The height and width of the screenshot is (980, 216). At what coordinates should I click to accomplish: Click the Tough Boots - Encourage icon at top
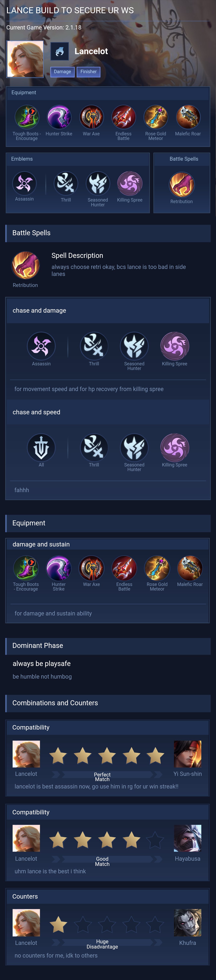pos(27,117)
